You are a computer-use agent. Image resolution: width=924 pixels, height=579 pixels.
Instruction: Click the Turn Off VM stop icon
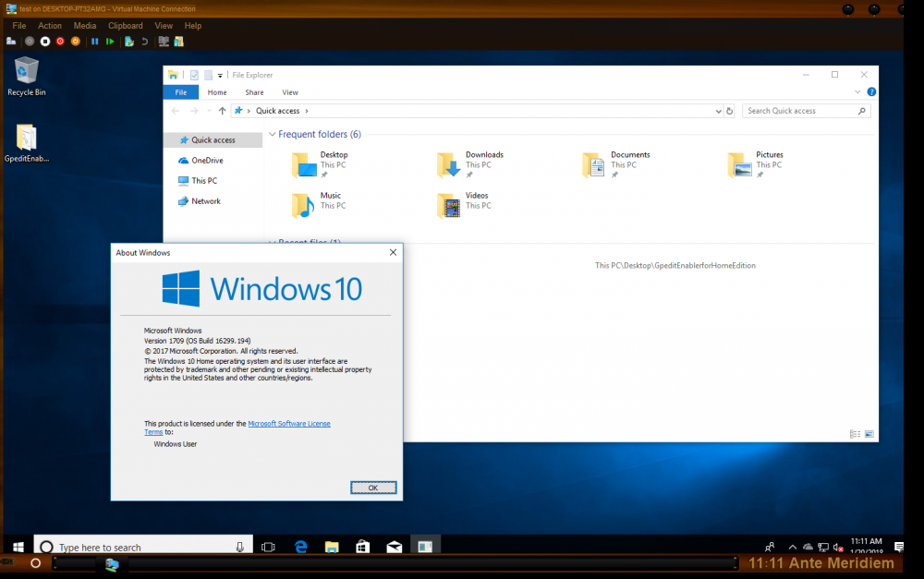click(x=44, y=42)
